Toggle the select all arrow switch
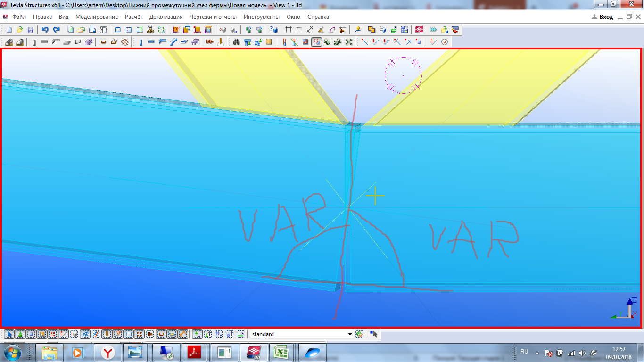644x362 pixels. [x=9, y=334]
